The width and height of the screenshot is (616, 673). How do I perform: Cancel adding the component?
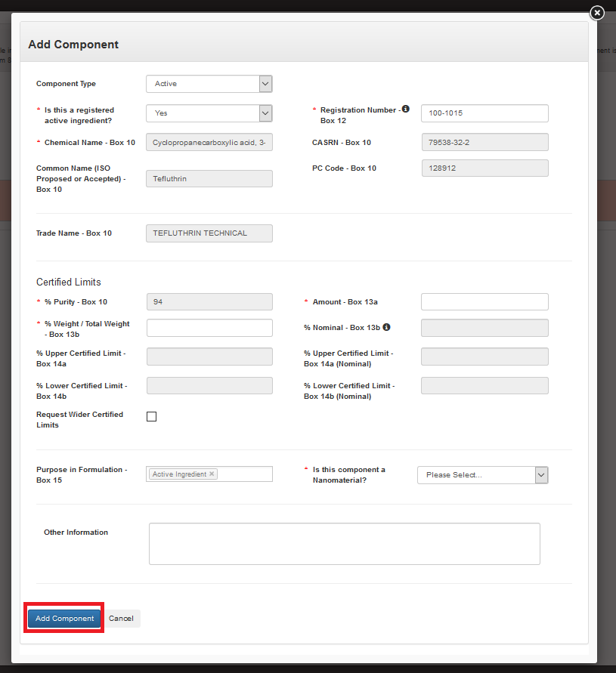pyautogui.click(x=121, y=618)
